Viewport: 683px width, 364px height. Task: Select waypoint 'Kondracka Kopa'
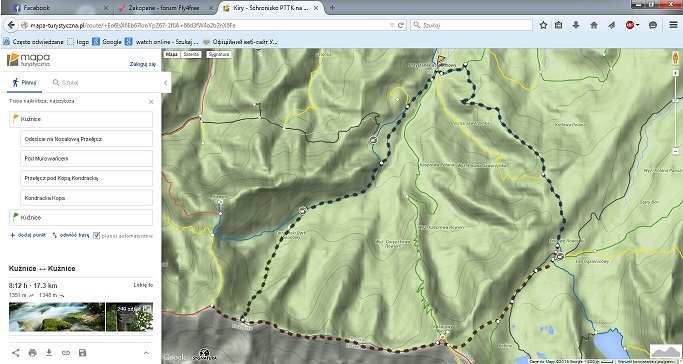86,198
